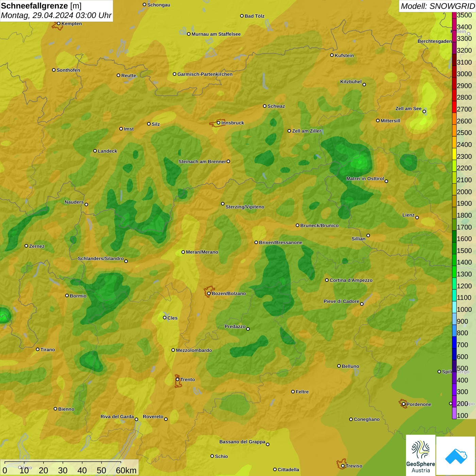
Task: Click the 'Matrei in Osttirol' place label
Action: point(365,178)
